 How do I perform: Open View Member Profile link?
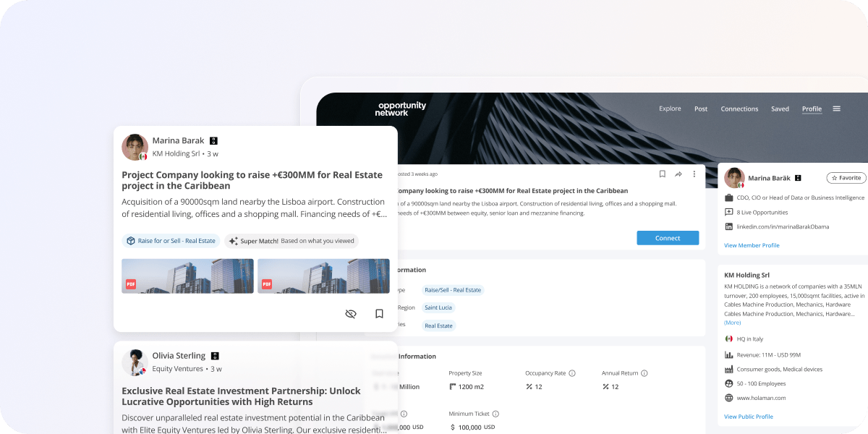click(x=752, y=245)
